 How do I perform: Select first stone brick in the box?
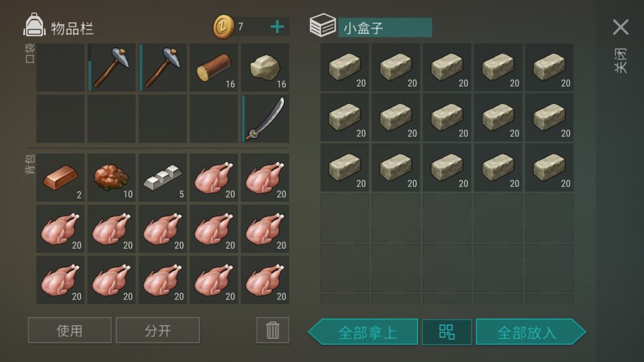(345, 67)
